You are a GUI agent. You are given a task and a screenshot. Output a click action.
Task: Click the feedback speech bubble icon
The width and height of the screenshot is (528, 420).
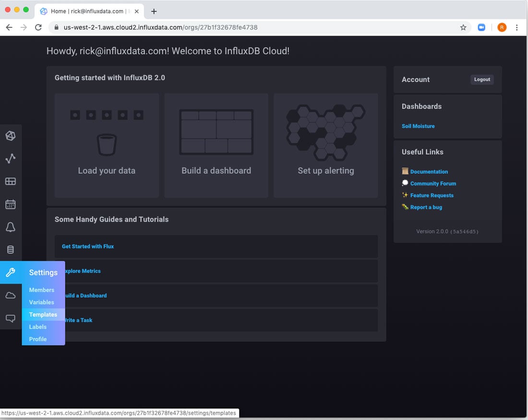(11, 318)
